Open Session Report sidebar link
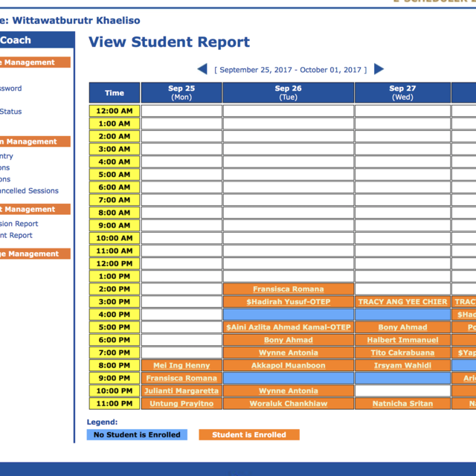 19,224
